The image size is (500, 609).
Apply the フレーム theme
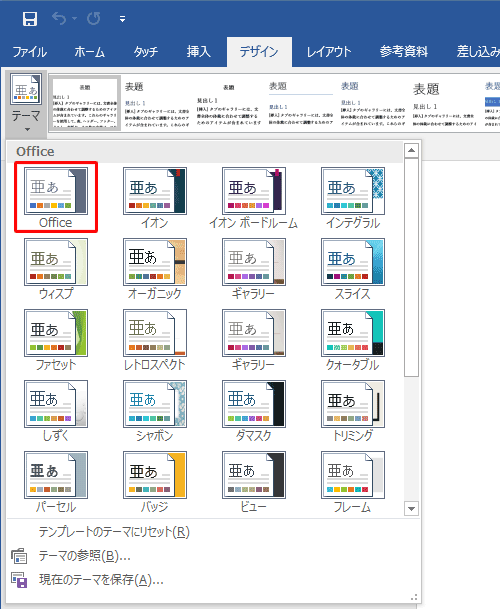353,482
